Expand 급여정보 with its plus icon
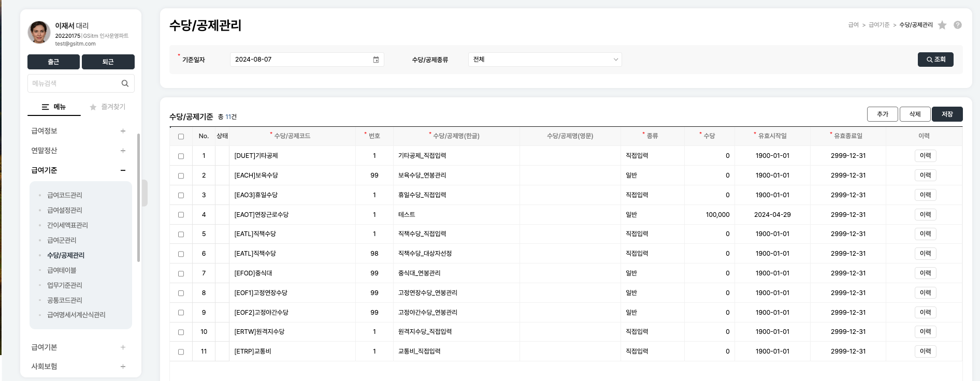 [x=123, y=131]
